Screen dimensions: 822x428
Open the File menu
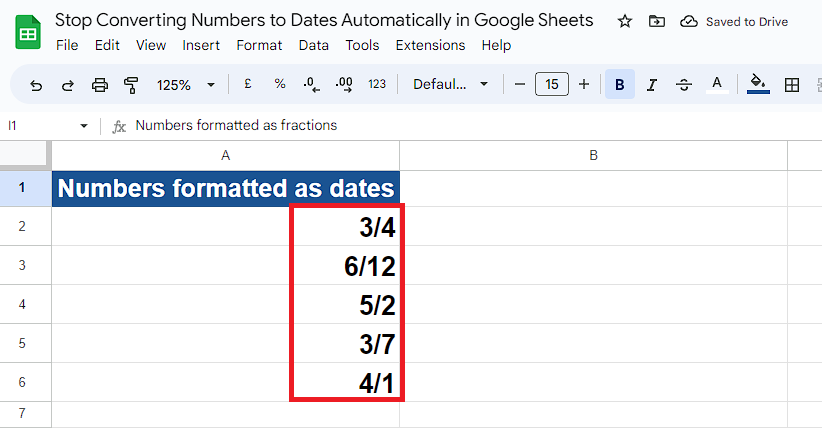[x=67, y=46]
